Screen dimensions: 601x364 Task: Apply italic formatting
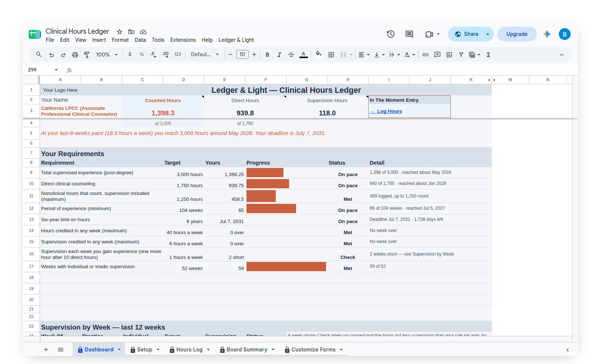279,55
